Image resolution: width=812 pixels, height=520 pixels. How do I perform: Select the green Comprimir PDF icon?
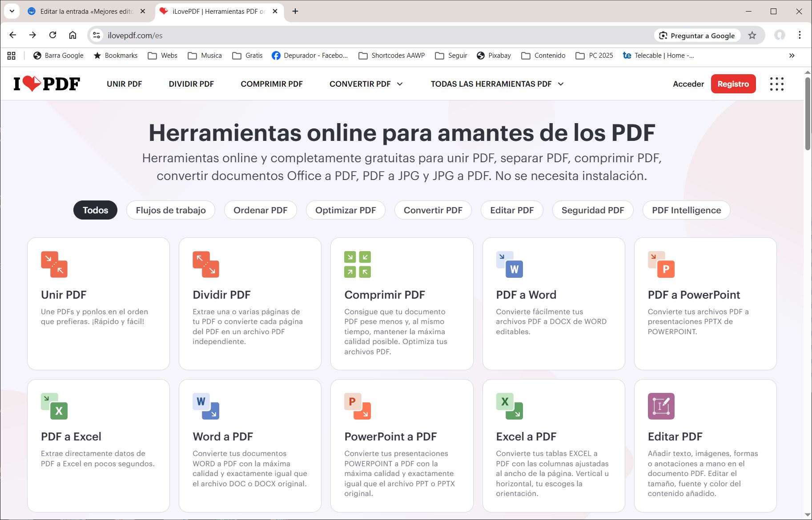(358, 264)
